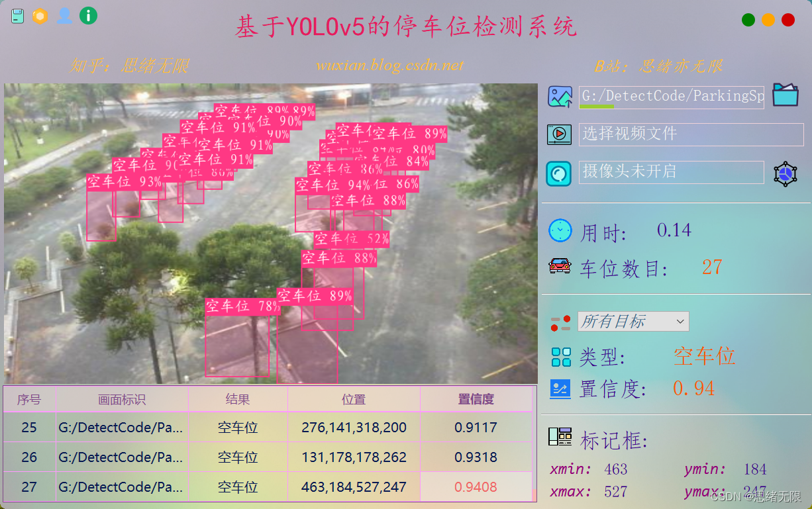Viewport: 812px width, 509px height.
Task: Open the 所有目标 dropdown
Action: tap(633, 322)
